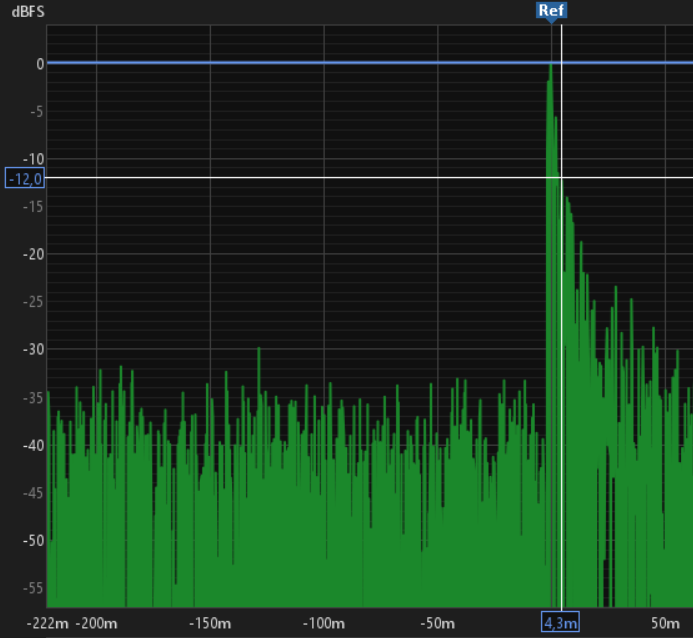Click the Ref marker flag above the graph
Image resolution: width=693 pixels, height=638 pixels.
[x=550, y=11]
